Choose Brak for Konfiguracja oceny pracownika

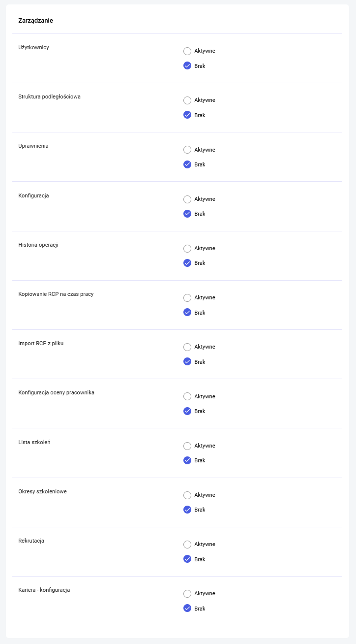coord(187,411)
